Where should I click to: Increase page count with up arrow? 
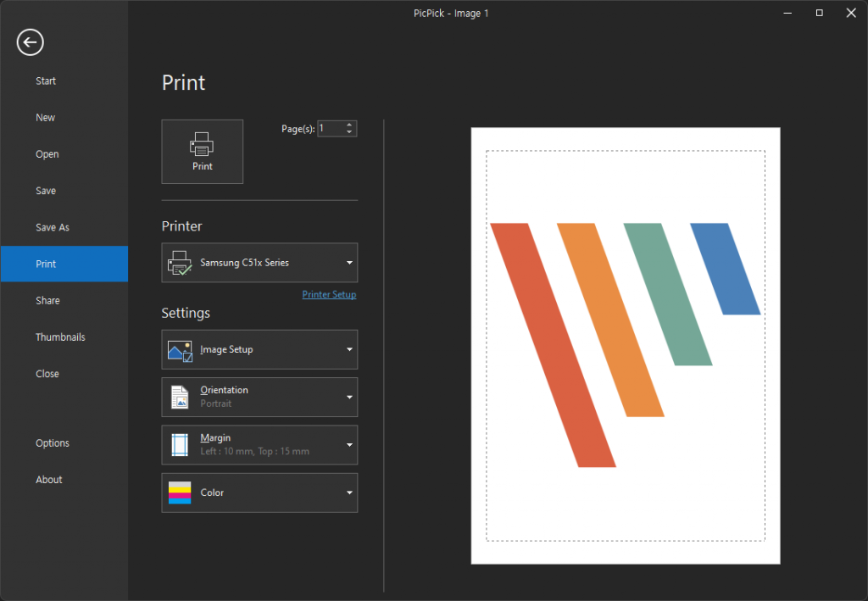click(x=349, y=125)
